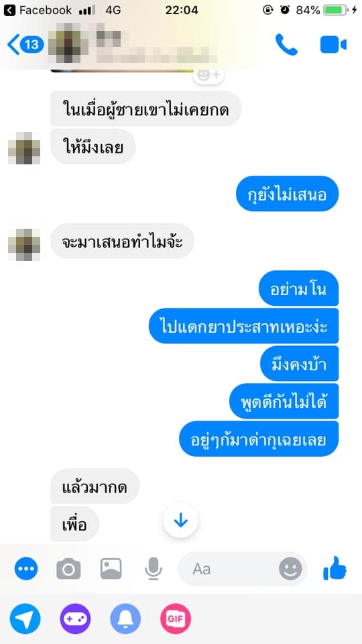Add a reaction with the smiley-plus button
Screen dimensions: 362x644
pos(208,75)
